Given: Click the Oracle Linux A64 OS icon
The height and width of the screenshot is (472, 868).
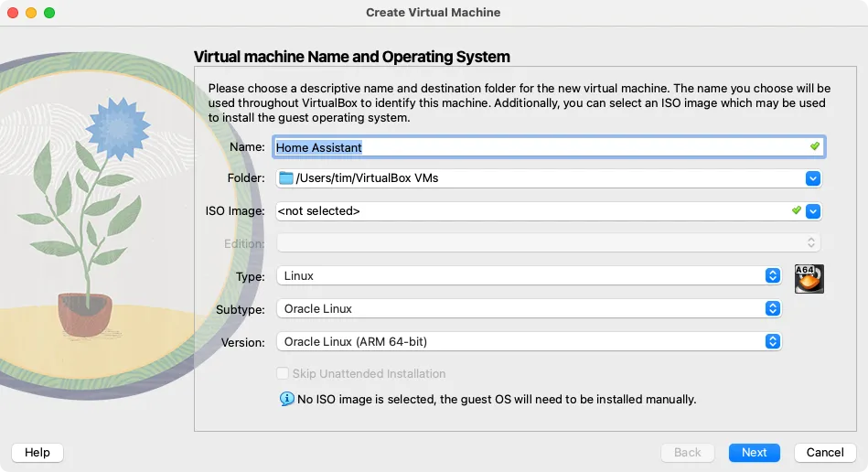Looking at the screenshot, I should [x=809, y=278].
